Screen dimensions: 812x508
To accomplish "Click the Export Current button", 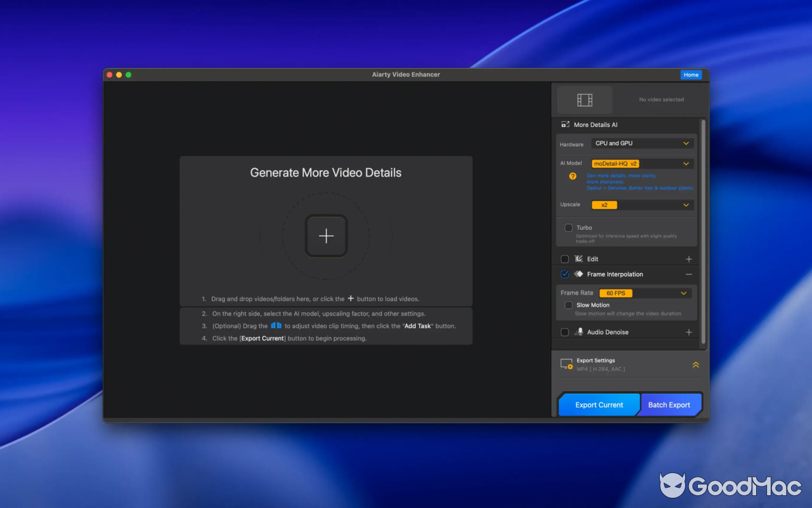I will click(598, 404).
